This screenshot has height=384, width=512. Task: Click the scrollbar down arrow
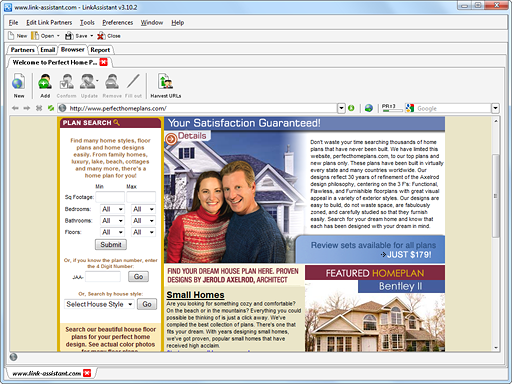(496, 348)
